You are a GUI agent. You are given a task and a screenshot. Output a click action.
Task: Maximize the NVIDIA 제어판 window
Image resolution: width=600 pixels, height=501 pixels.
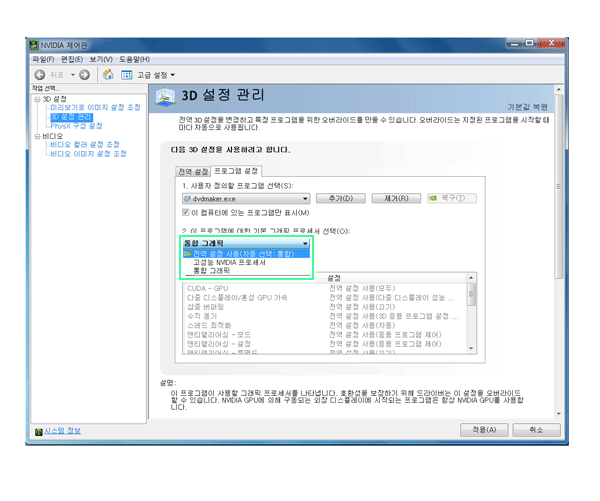click(530, 43)
